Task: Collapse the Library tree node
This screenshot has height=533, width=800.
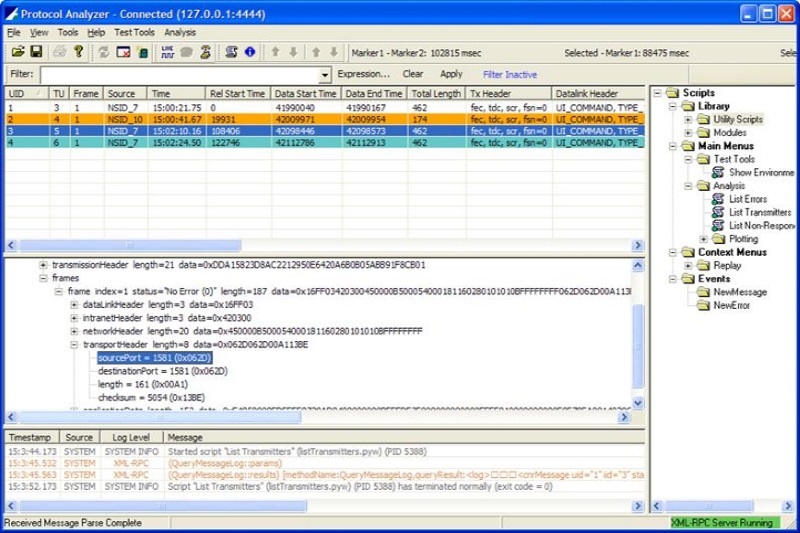Action: coord(672,106)
